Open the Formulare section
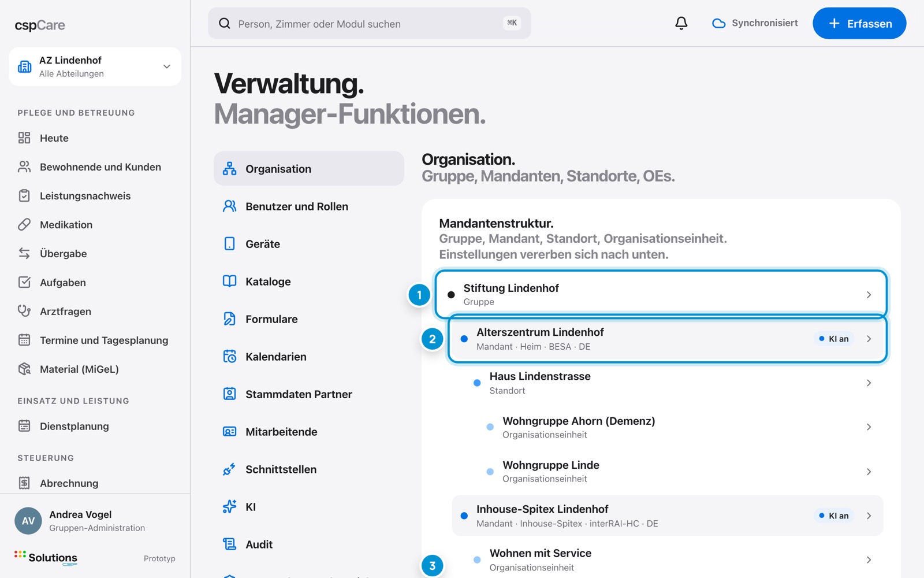 (309, 318)
